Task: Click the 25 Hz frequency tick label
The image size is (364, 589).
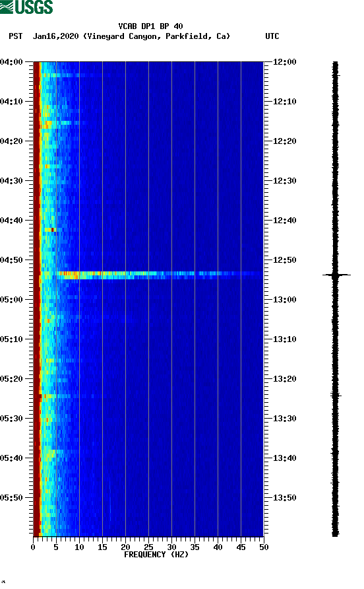Action: coord(148,547)
